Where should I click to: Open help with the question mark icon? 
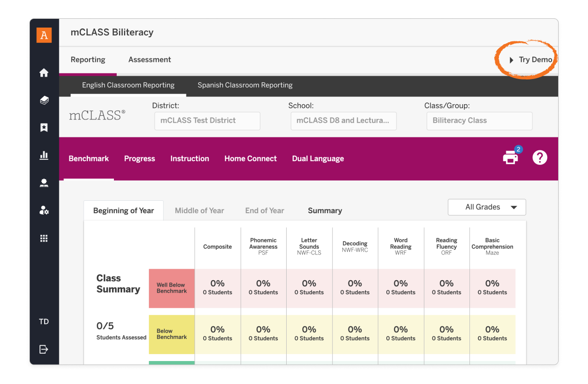pyautogui.click(x=540, y=158)
